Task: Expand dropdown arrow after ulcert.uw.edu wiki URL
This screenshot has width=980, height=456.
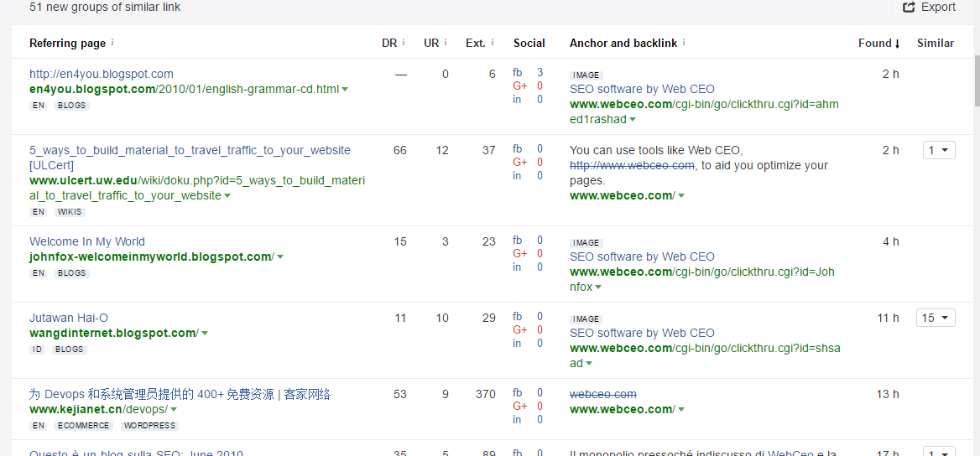Action: 227,196
